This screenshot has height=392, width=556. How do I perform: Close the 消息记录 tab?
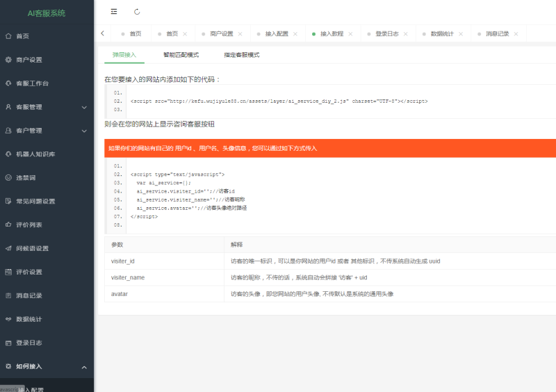tap(516, 33)
